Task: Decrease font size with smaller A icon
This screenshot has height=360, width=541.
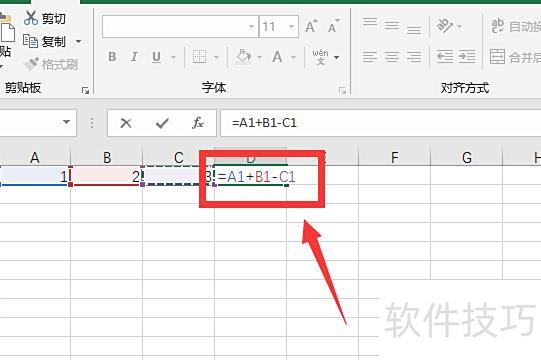Action: (333, 26)
